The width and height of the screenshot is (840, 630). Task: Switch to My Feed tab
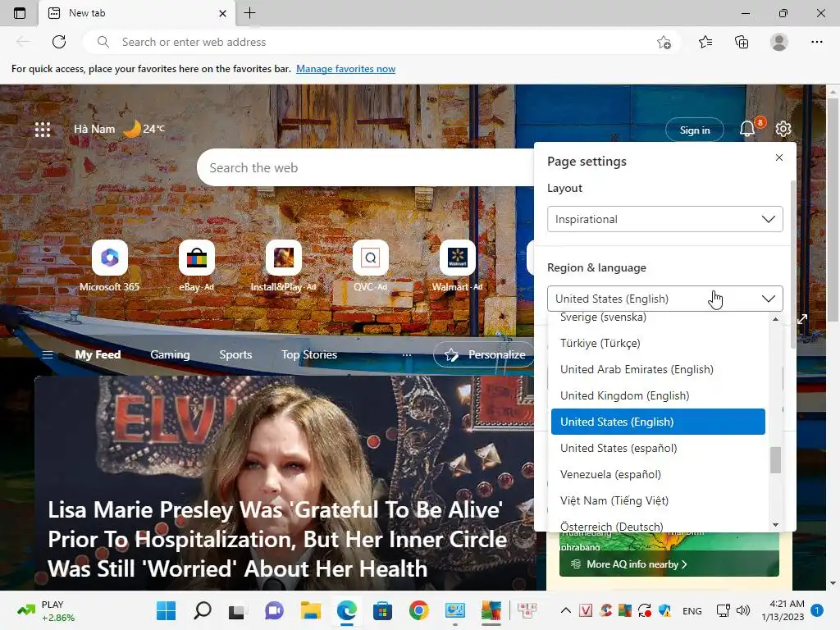(x=98, y=354)
